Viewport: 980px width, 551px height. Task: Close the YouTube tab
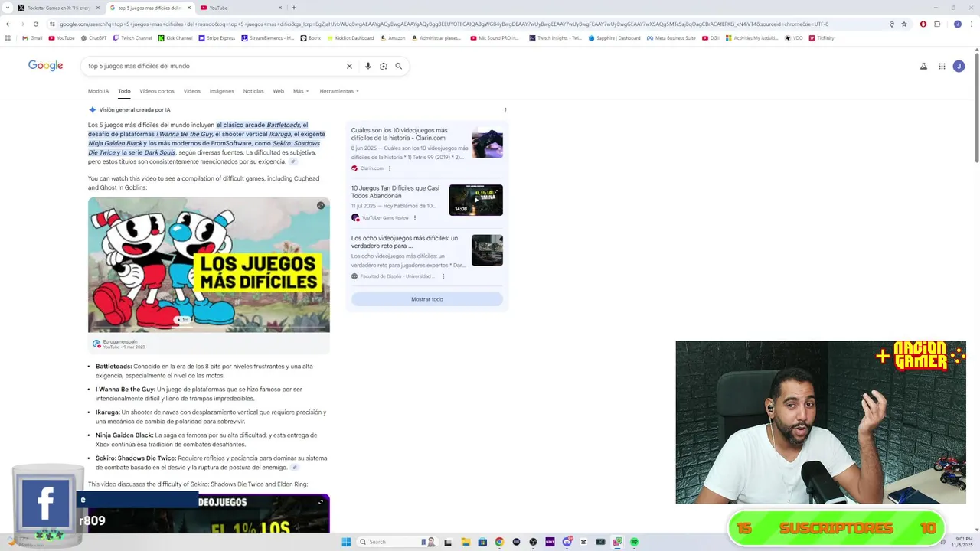pos(279,8)
